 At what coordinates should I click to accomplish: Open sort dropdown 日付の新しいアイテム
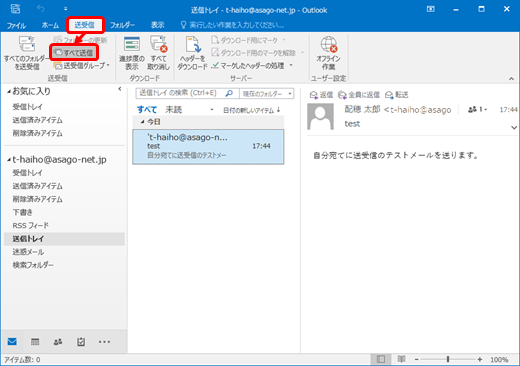coord(252,110)
